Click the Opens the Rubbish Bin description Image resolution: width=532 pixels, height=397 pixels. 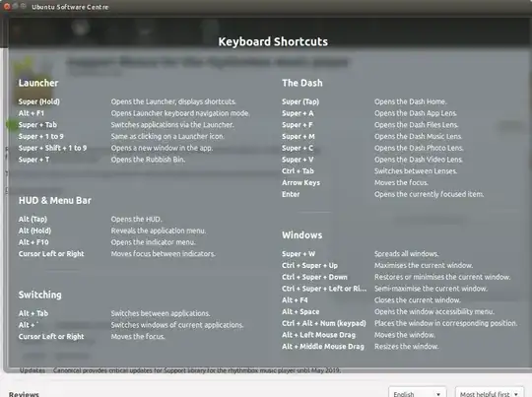[x=148, y=160]
